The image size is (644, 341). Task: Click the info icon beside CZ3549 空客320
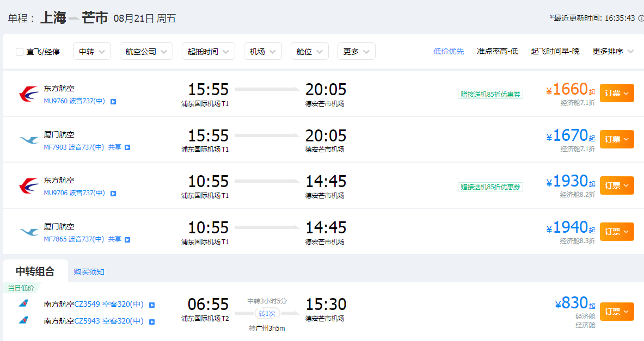(x=152, y=305)
